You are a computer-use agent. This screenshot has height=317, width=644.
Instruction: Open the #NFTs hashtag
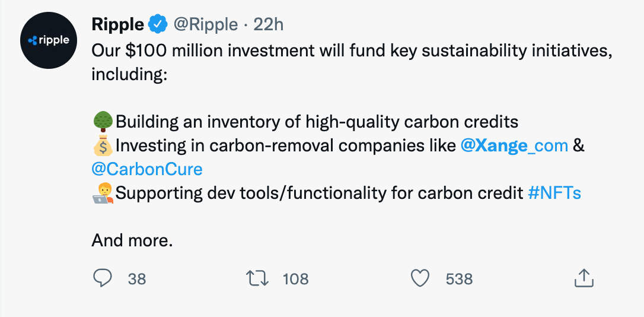point(554,193)
